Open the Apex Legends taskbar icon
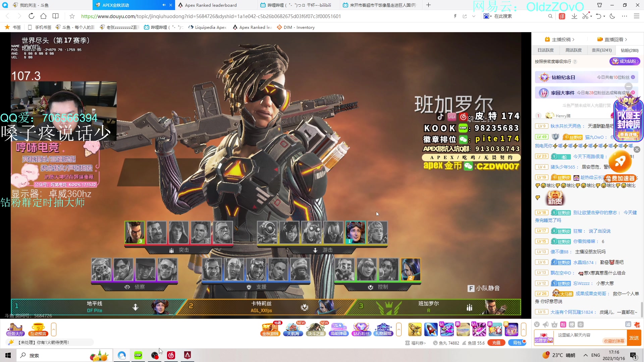The image size is (644, 362). pyautogui.click(x=187, y=355)
